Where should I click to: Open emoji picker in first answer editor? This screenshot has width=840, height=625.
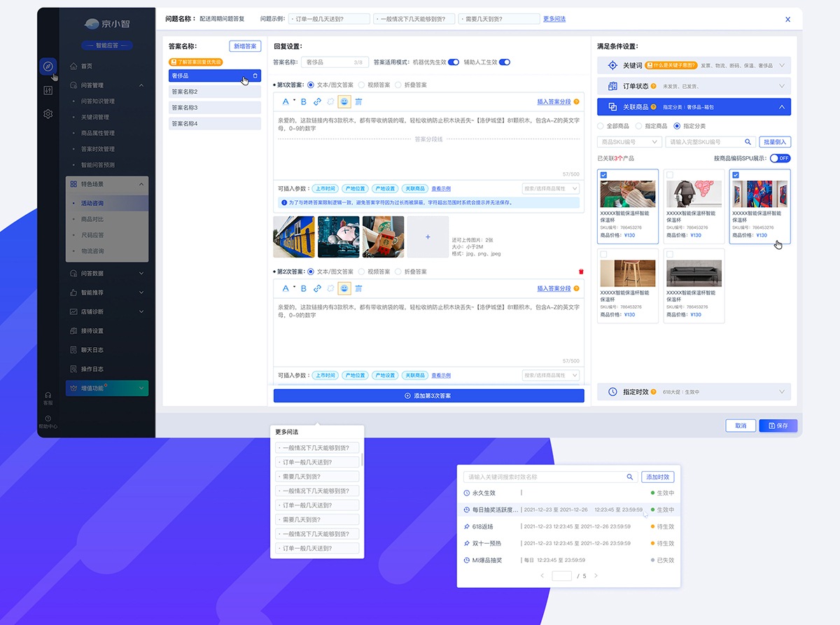pyautogui.click(x=344, y=102)
